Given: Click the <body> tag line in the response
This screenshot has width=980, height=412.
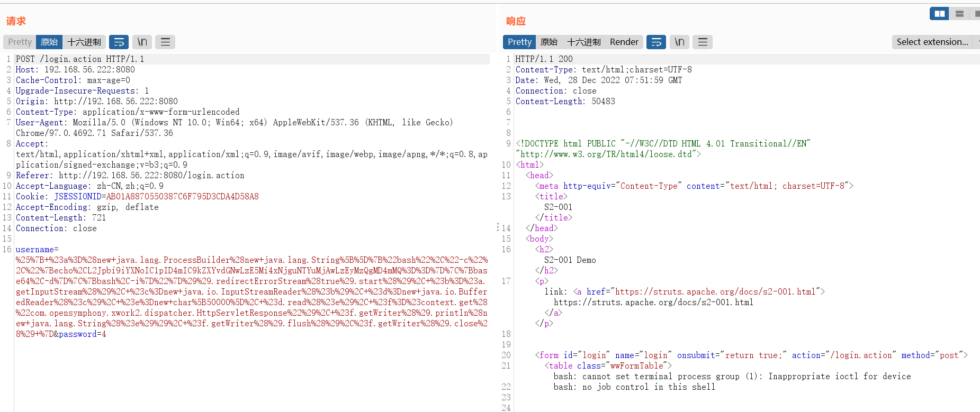Looking at the screenshot, I should coord(539,239).
